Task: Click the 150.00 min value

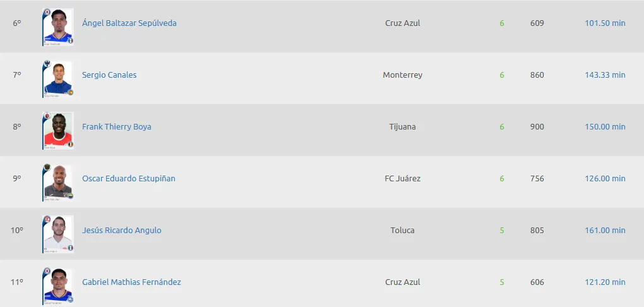Action: click(x=605, y=126)
